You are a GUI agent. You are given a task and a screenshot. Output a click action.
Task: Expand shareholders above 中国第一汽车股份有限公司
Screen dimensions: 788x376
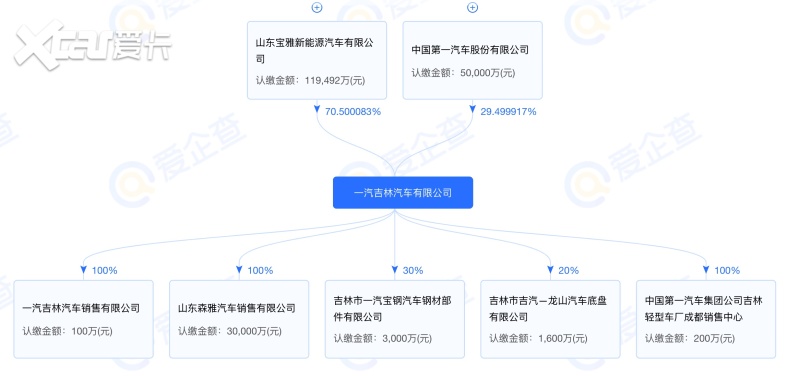[x=472, y=8]
